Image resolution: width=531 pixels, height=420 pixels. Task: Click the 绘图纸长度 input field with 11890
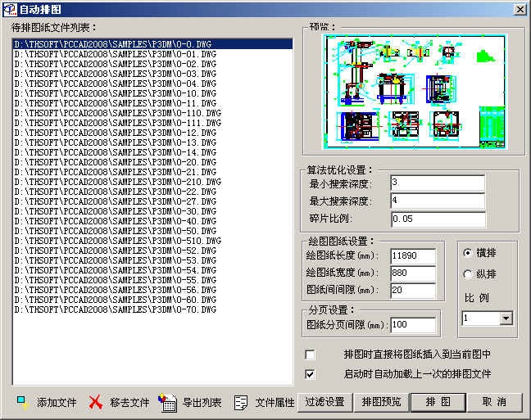(413, 257)
